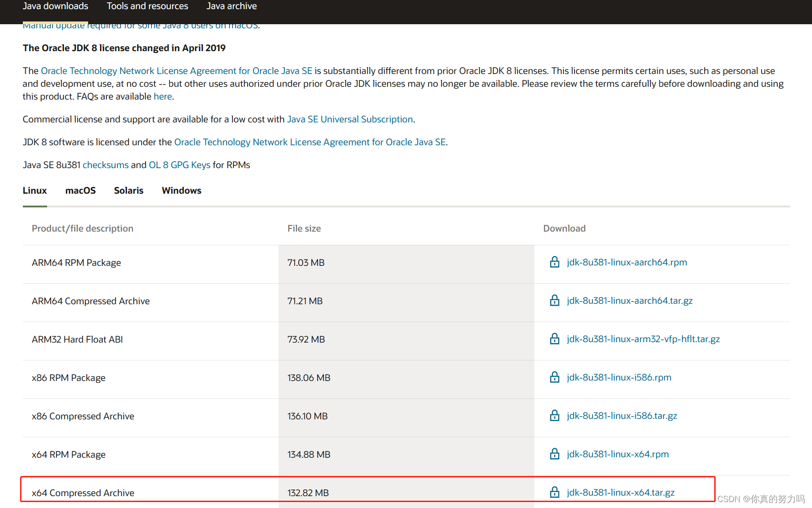Switch to the Solaris tab
Screen dimensions: 812x508
129,190
